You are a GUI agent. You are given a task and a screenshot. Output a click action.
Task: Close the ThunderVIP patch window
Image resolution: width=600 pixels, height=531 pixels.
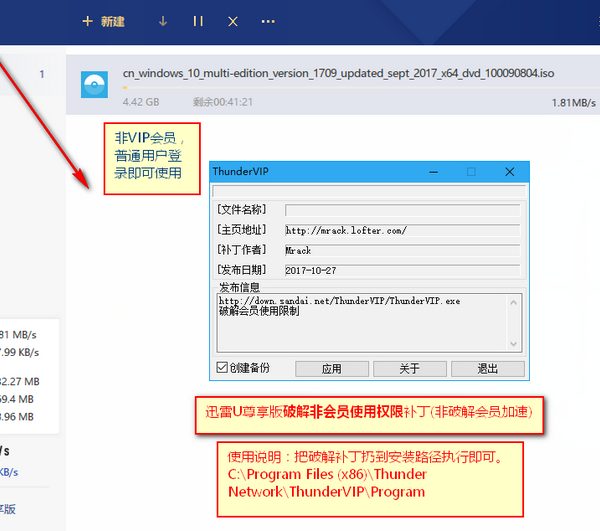click(x=508, y=172)
